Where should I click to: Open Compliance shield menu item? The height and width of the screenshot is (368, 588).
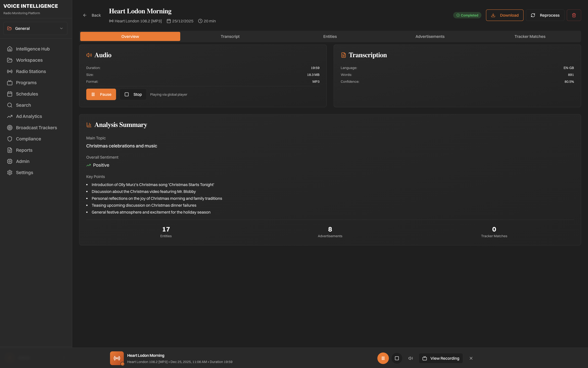pos(28,139)
